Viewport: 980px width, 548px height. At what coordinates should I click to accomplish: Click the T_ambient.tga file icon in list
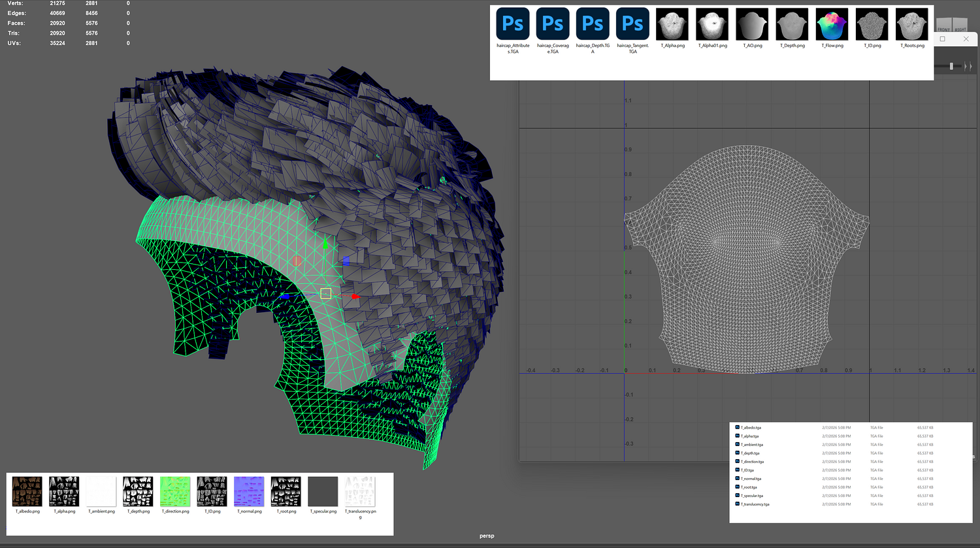[x=738, y=445]
